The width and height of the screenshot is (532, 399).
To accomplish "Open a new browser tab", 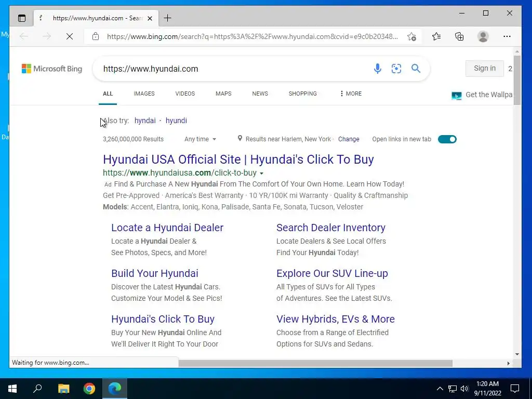I will (x=168, y=18).
